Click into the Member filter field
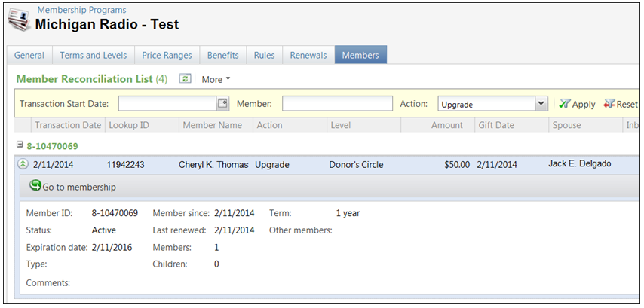This screenshot has width=644, height=308. click(337, 103)
